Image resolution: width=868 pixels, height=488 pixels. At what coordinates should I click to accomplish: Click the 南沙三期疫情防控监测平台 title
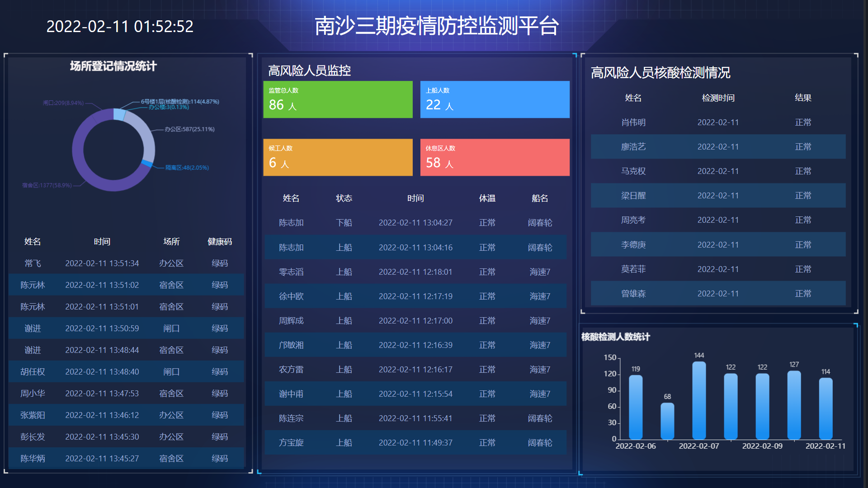coord(437,26)
